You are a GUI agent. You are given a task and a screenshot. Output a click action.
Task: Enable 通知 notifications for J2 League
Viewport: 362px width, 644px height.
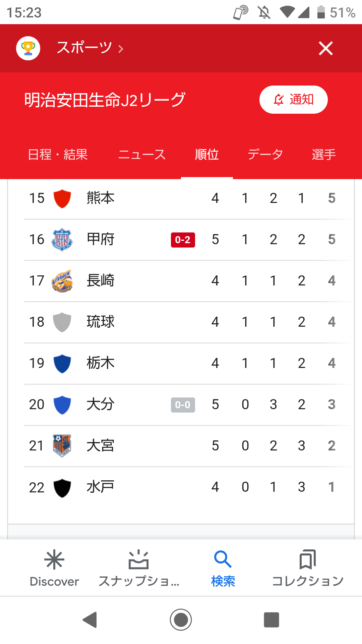(293, 100)
